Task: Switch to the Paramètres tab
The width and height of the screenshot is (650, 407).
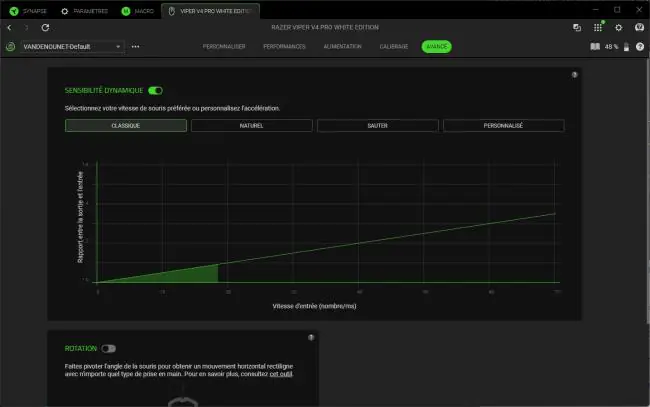Action: (x=84, y=11)
